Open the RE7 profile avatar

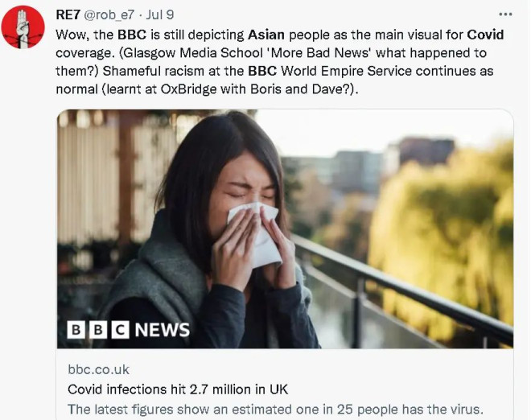(x=23, y=27)
